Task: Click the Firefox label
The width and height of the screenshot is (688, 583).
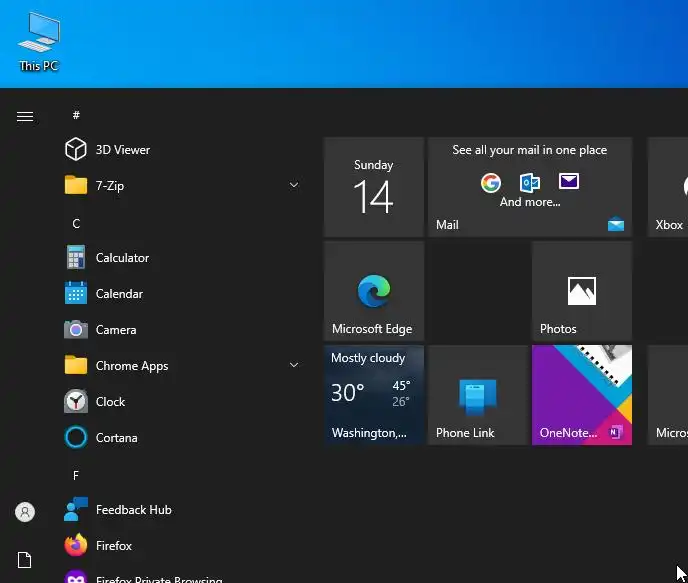Action: (114, 546)
